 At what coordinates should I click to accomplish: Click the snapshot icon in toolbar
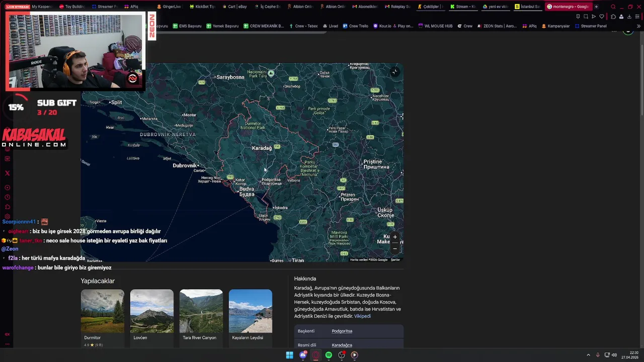pyautogui.click(x=586, y=17)
